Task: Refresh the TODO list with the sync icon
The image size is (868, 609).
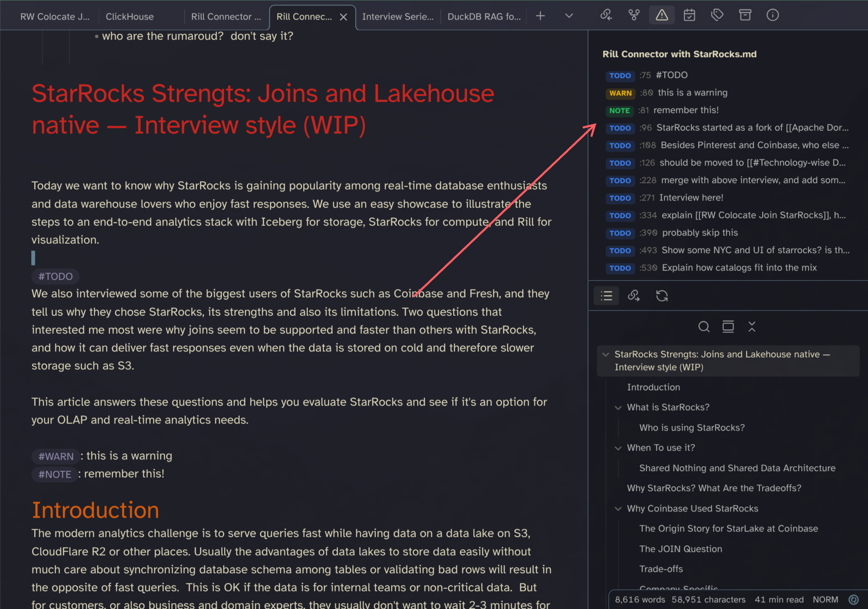Action: [x=662, y=296]
